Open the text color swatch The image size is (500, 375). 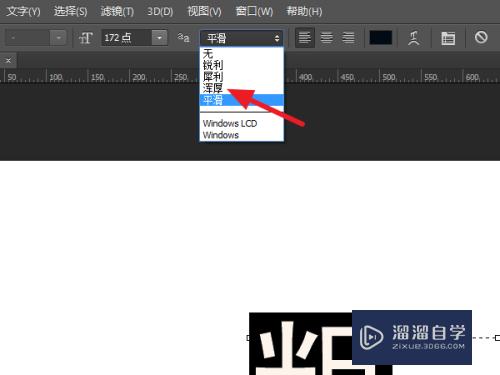[381, 38]
